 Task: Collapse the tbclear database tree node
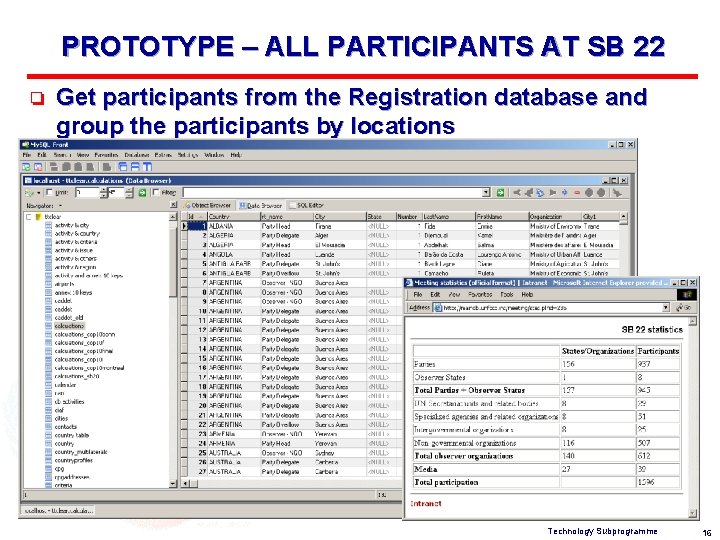pyautogui.click(x=29, y=217)
